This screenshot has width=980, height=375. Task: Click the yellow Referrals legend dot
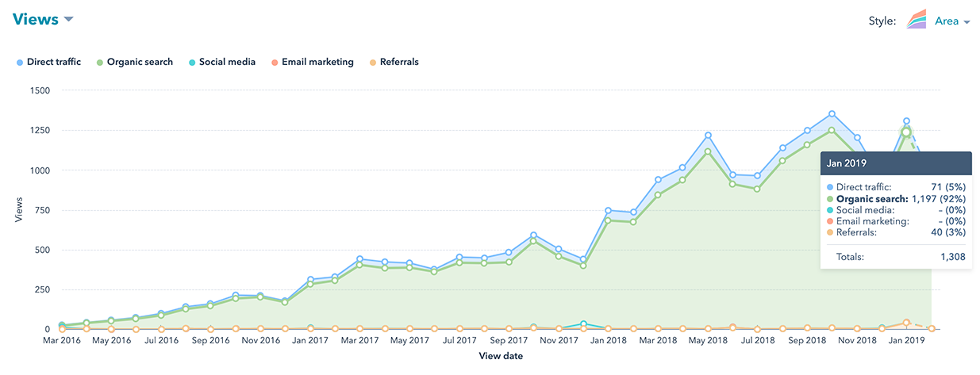click(x=373, y=62)
